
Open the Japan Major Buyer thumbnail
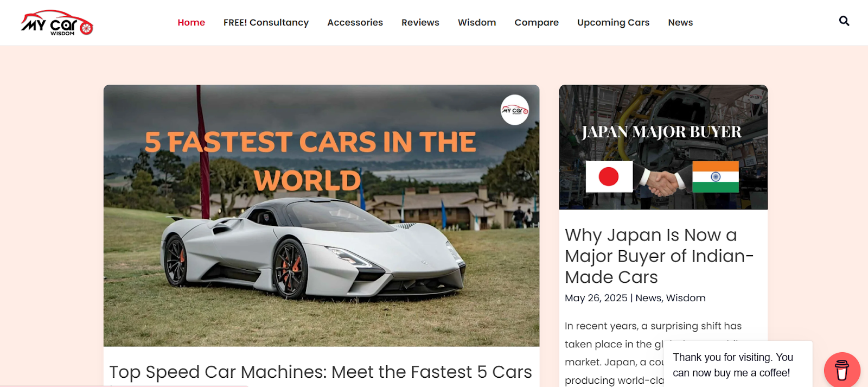(663, 147)
